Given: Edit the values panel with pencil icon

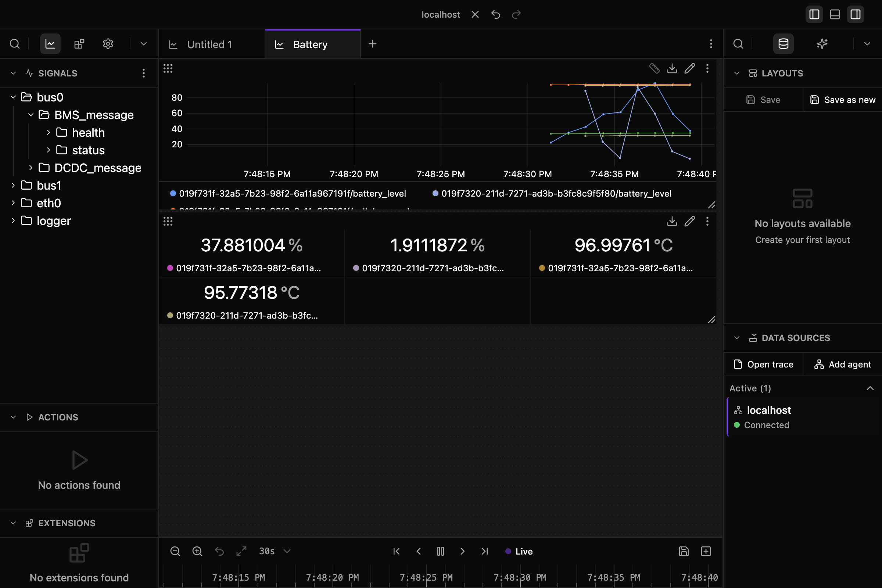Looking at the screenshot, I should pyautogui.click(x=690, y=221).
